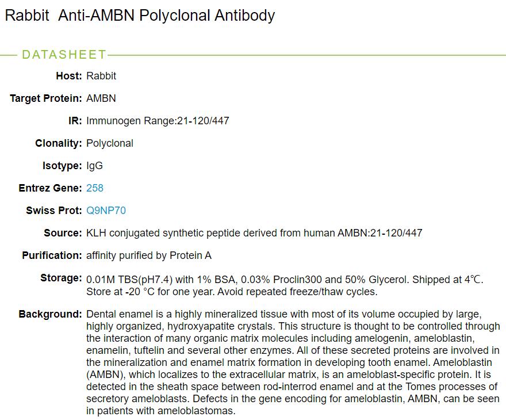Select the Host value 'Rabbit'
Image resolution: width=506 pixels, height=420 pixels.
(x=101, y=76)
